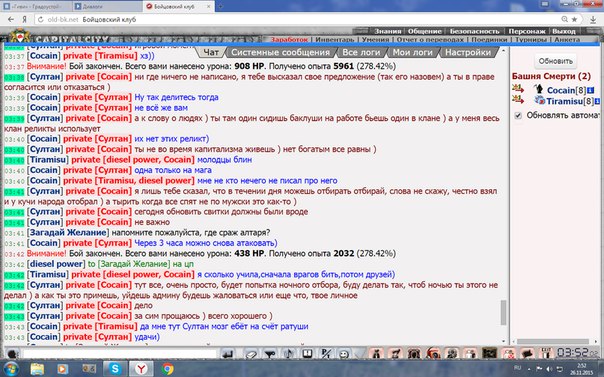The image size is (604, 377).
Task: Toggle chat sound music-note icon
Action: pyautogui.click(x=288, y=354)
